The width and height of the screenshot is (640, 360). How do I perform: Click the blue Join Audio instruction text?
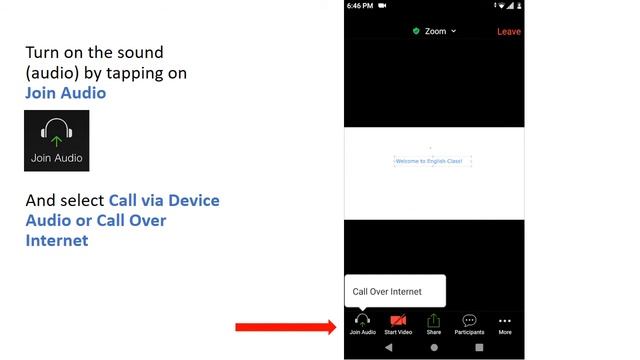pos(66,93)
